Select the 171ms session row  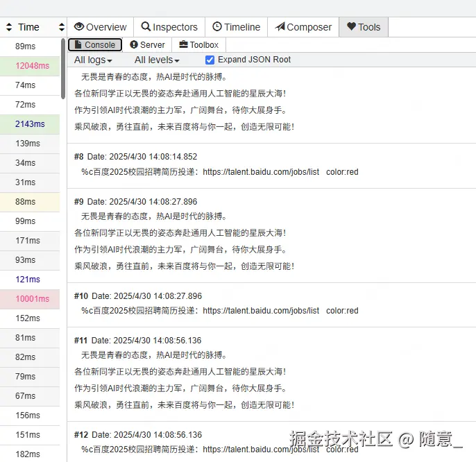[x=30, y=241]
